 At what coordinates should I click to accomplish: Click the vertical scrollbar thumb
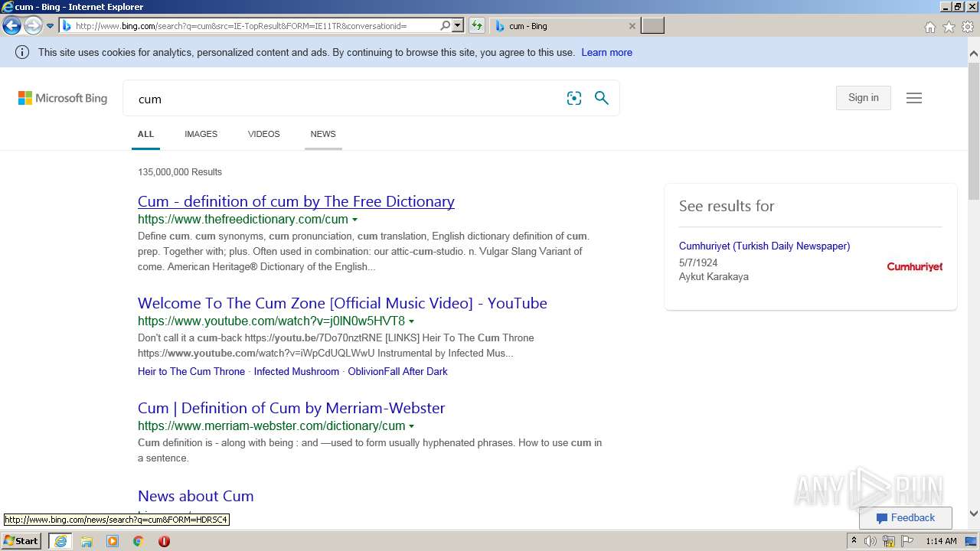(973, 131)
